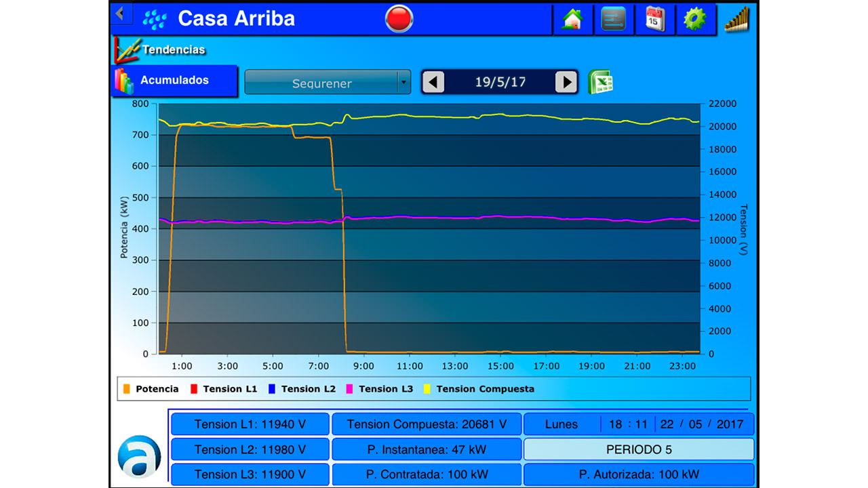The width and height of the screenshot is (868, 488).
Task: Click the PERIODO 5 button
Action: 638,449
